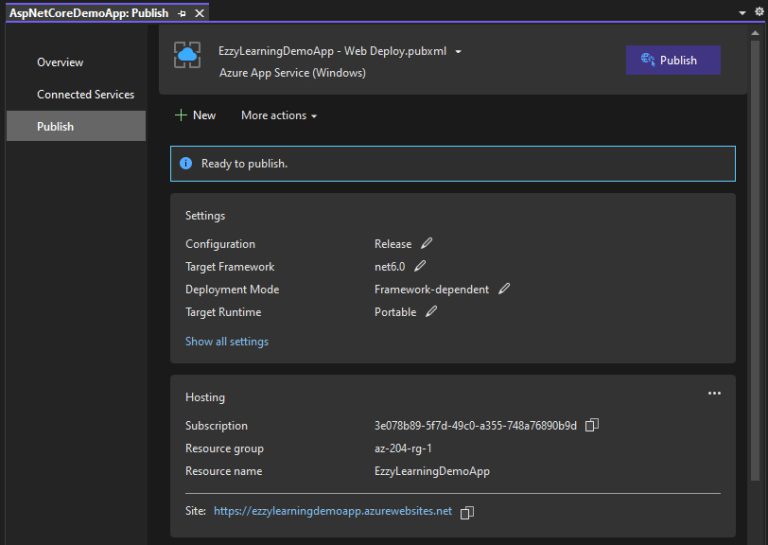Click Show all settings link
Image resolution: width=768 pixels, height=545 pixels.
227,341
